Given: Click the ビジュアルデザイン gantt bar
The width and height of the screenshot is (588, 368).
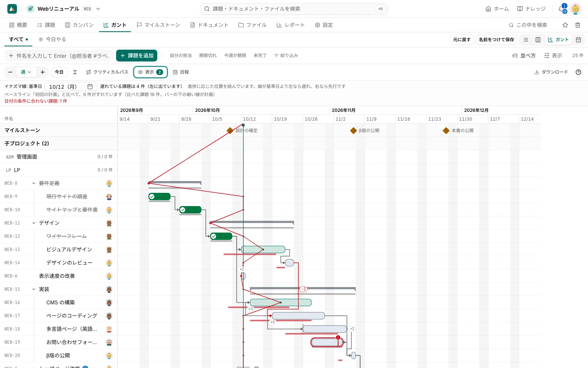Looking at the screenshot, I should pyautogui.click(x=263, y=250).
